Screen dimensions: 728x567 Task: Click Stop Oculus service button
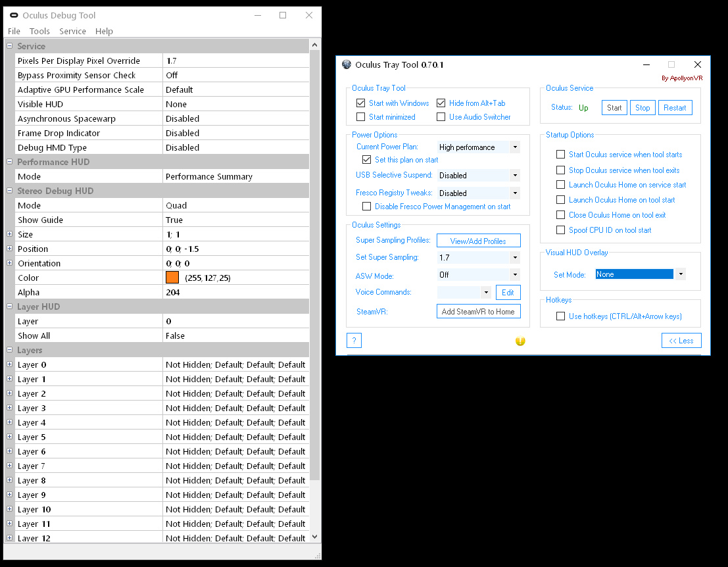coord(643,108)
